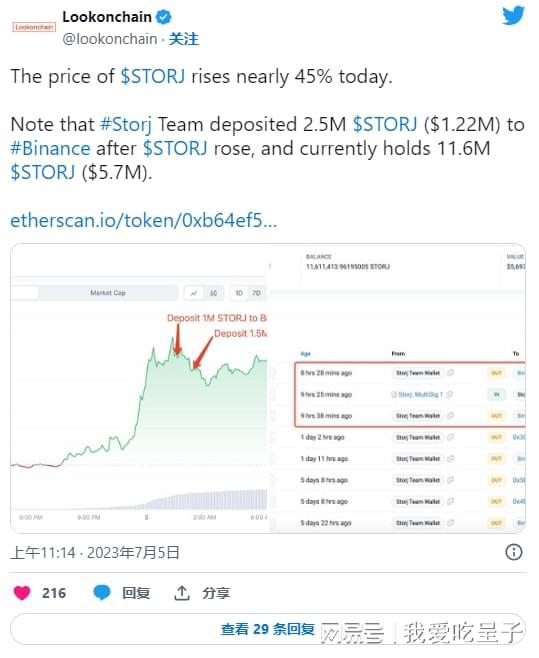539x658 pixels.
Task: Select the 1D chart range
Action: [x=239, y=293]
